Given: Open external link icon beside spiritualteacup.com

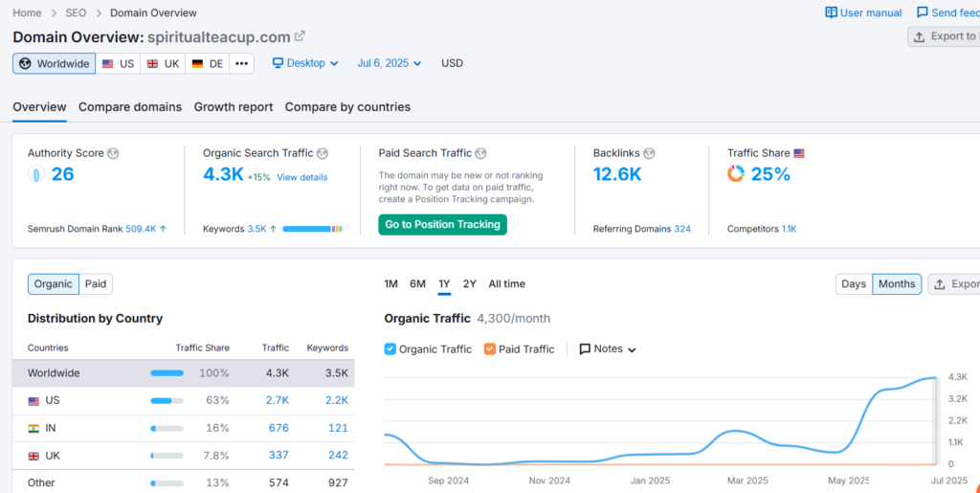Looking at the screenshot, I should tap(300, 36).
